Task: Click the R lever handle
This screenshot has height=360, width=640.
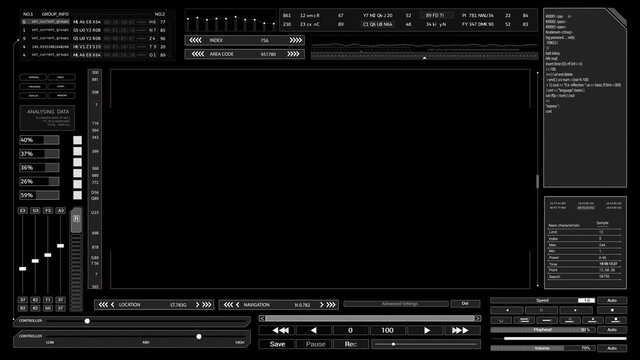Action: point(76,220)
